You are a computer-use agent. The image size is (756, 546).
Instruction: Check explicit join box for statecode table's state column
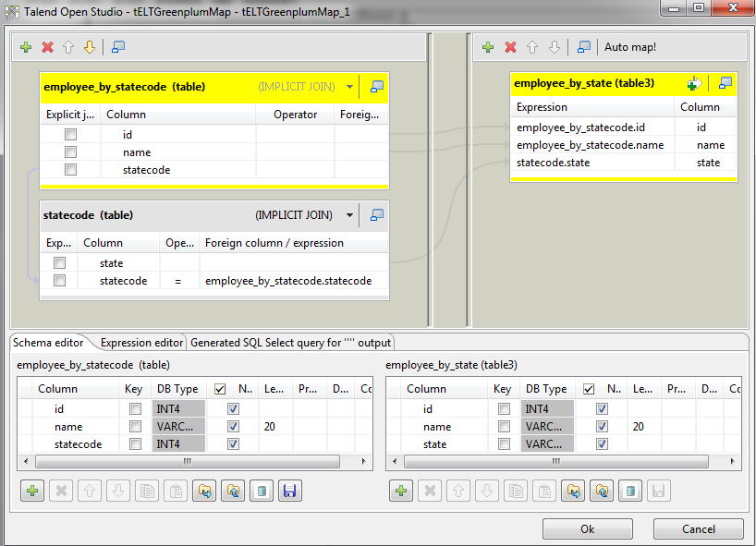59,263
